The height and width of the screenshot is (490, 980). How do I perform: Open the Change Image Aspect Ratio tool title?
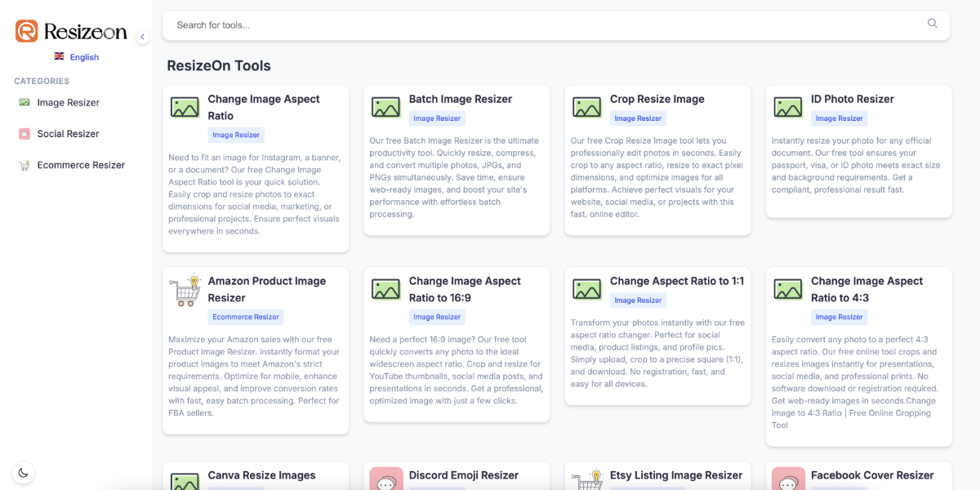click(264, 107)
